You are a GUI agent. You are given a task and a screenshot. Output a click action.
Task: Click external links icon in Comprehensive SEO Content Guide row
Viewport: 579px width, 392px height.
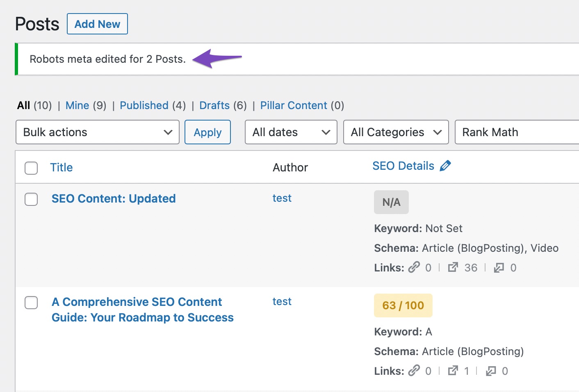(453, 371)
